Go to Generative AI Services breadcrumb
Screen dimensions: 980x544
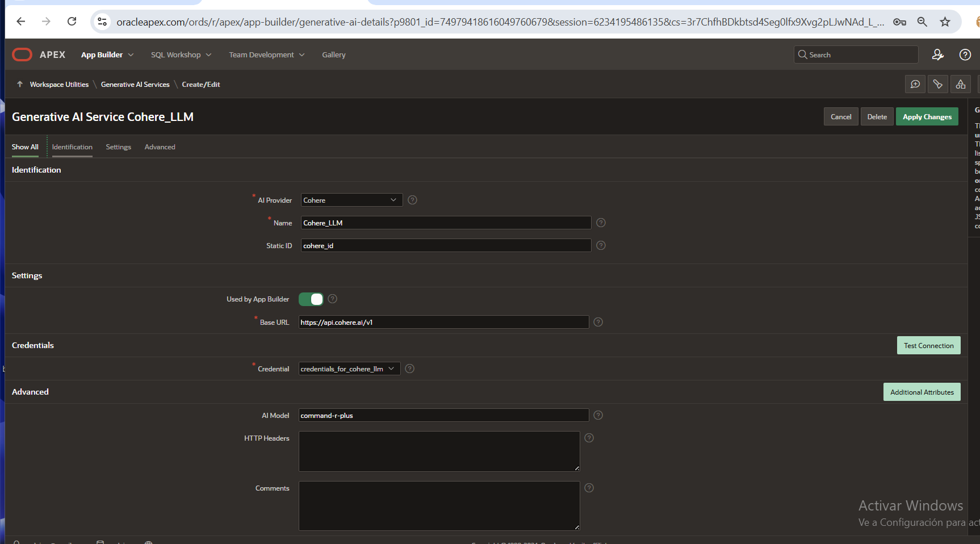pos(135,85)
